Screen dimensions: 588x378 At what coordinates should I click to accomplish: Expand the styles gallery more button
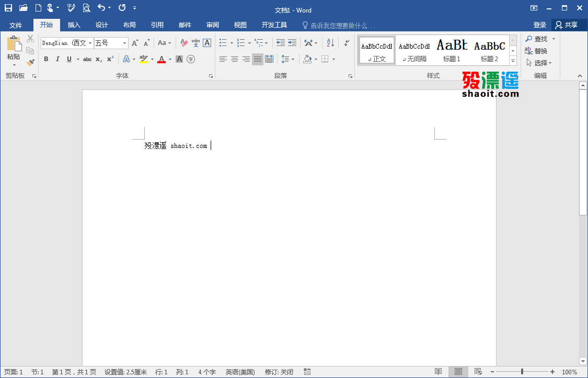513,61
